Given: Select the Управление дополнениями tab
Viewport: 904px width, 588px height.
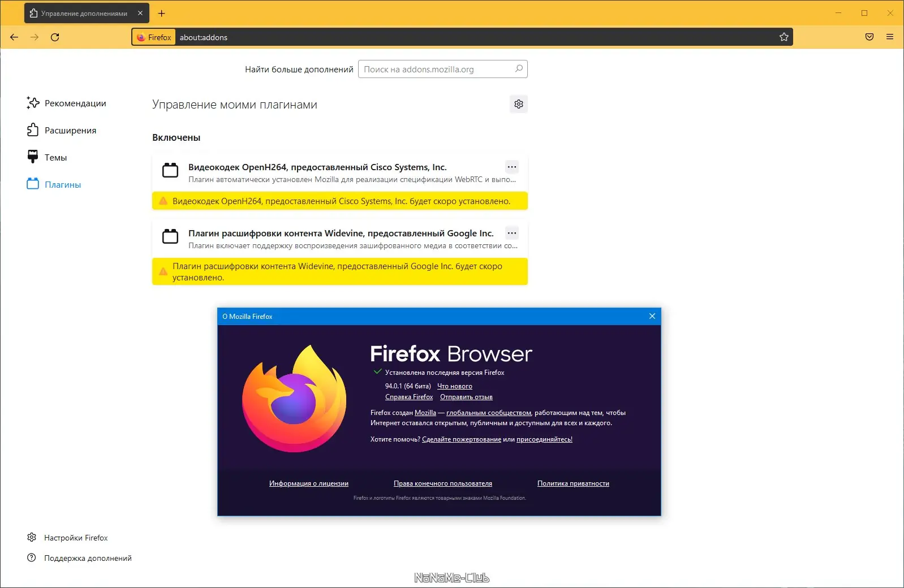Looking at the screenshot, I should [x=87, y=14].
